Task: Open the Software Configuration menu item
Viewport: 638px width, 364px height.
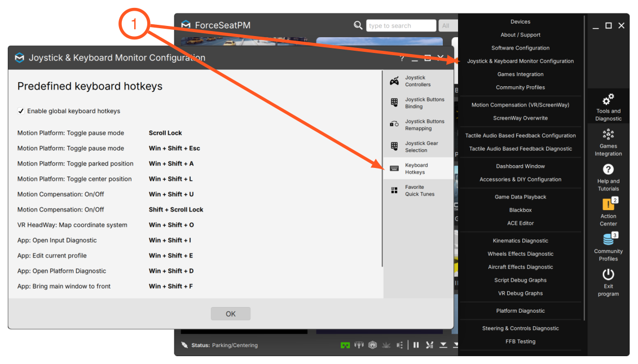Action: pos(520,48)
